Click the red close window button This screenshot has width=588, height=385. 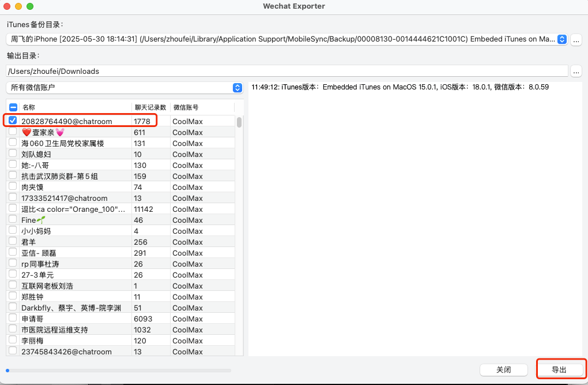point(7,6)
